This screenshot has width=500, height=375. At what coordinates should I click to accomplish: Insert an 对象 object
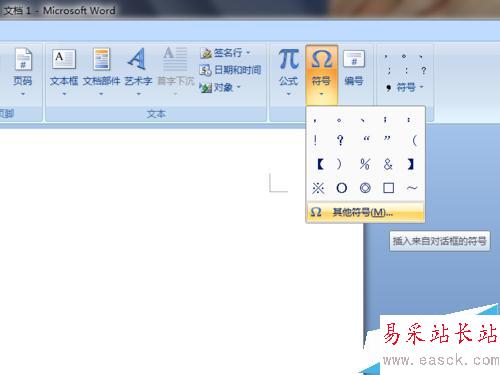point(219,88)
